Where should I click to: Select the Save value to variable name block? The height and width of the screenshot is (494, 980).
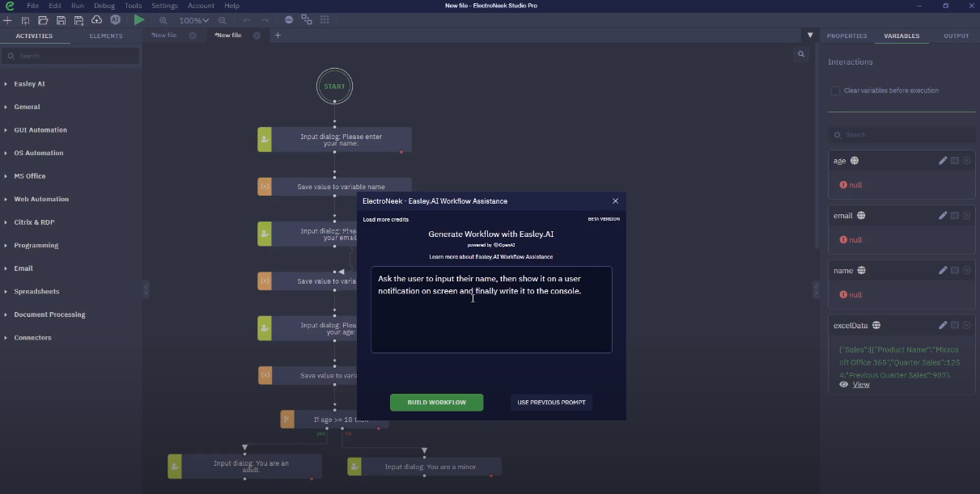coord(334,187)
